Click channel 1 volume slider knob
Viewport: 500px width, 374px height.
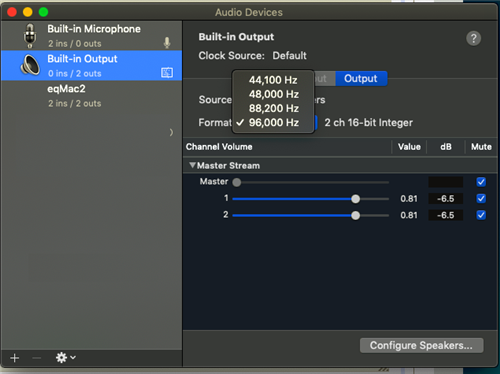click(x=356, y=199)
